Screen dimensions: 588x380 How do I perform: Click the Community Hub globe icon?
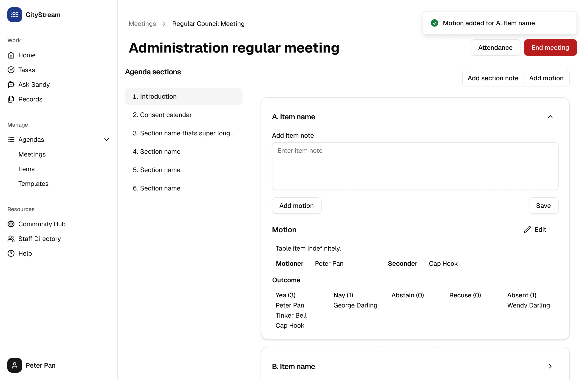(11, 224)
